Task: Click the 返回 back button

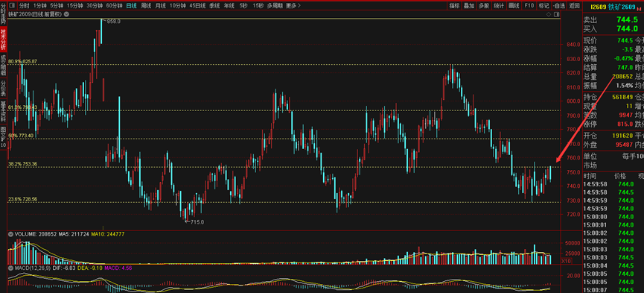Action: click(574, 6)
